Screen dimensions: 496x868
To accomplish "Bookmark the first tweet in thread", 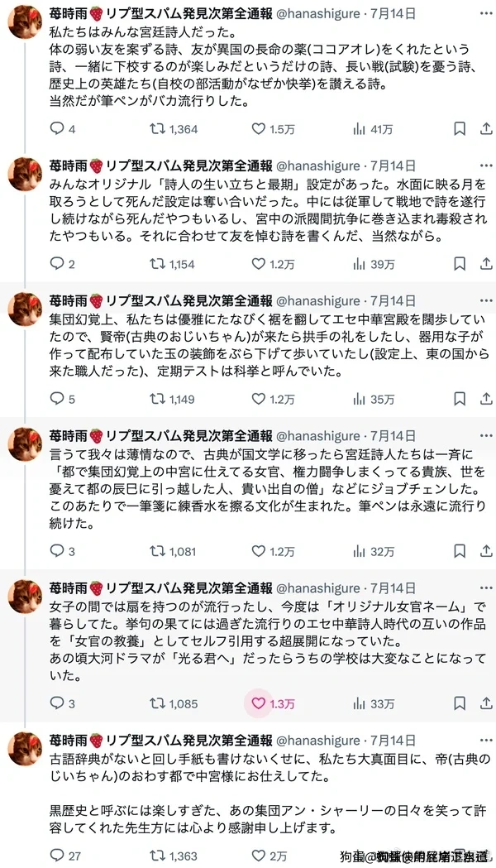I will click(x=460, y=129).
